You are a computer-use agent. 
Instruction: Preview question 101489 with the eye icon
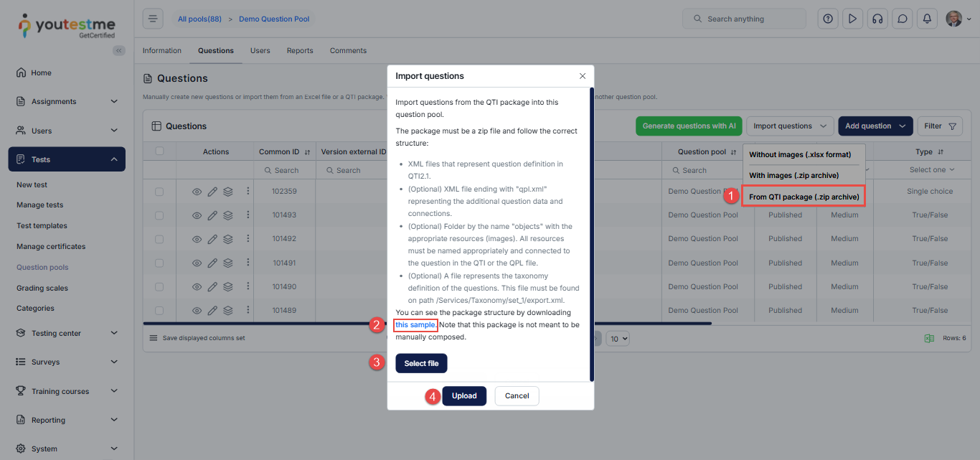[197, 311]
